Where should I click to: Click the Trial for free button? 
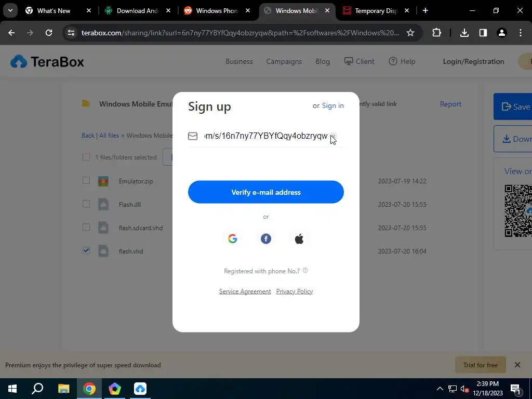pos(480,365)
